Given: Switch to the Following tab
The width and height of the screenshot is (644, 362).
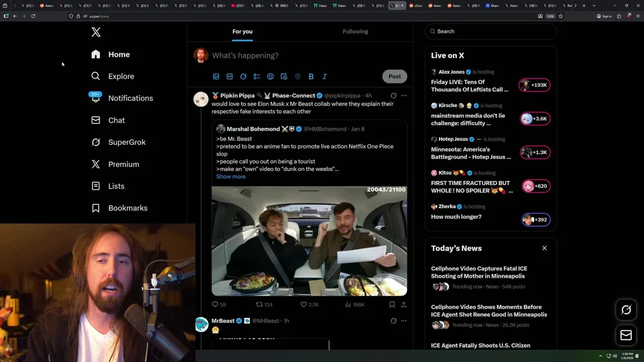Looking at the screenshot, I should (355, 31).
